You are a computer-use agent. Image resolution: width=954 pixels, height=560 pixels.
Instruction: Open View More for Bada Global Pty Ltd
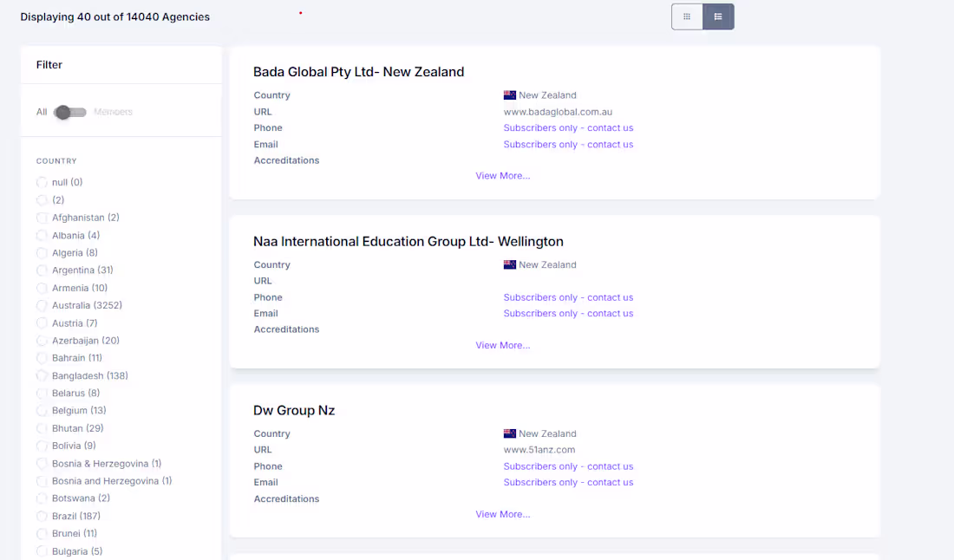tap(503, 175)
